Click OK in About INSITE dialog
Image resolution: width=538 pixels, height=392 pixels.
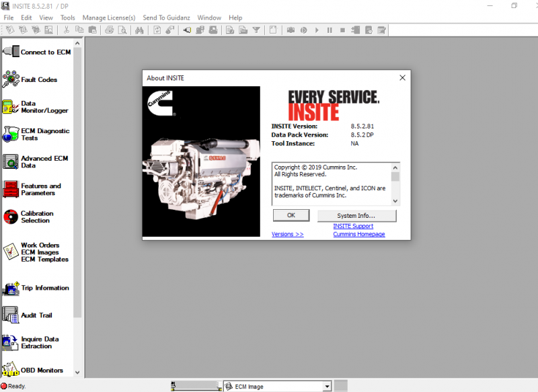pyautogui.click(x=291, y=215)
